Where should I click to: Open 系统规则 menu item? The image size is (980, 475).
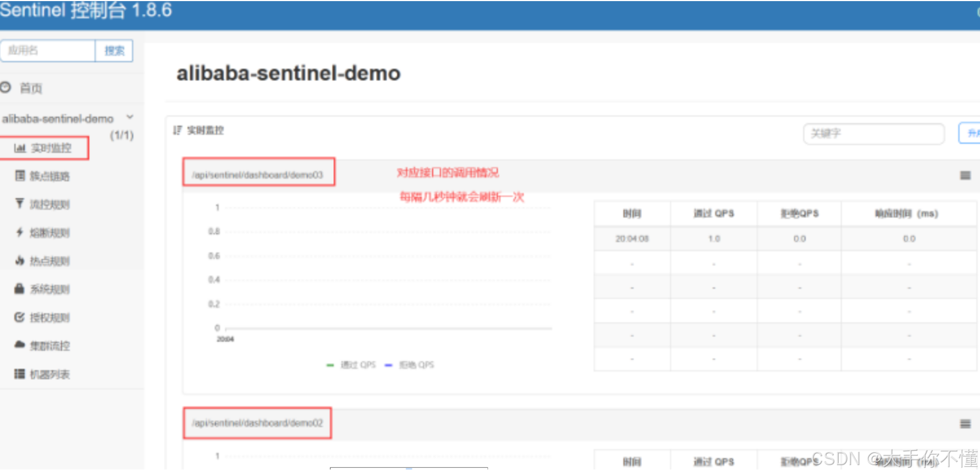pos(49,289)
